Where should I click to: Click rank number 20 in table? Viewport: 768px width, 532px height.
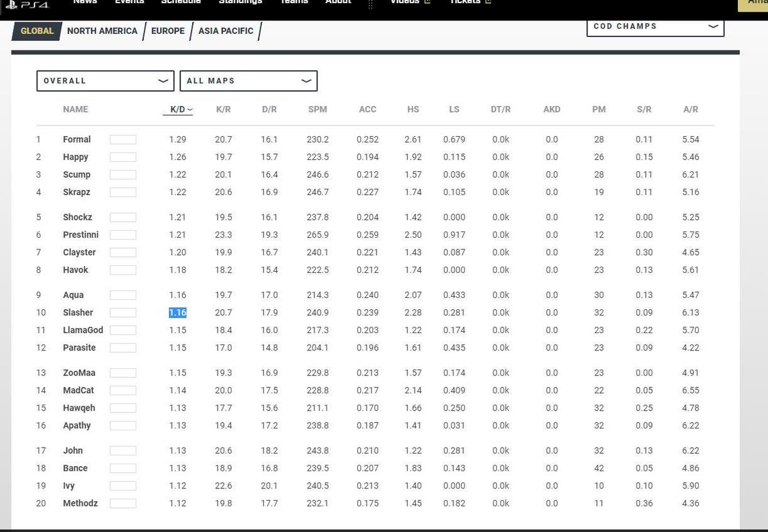click(41, 503)
